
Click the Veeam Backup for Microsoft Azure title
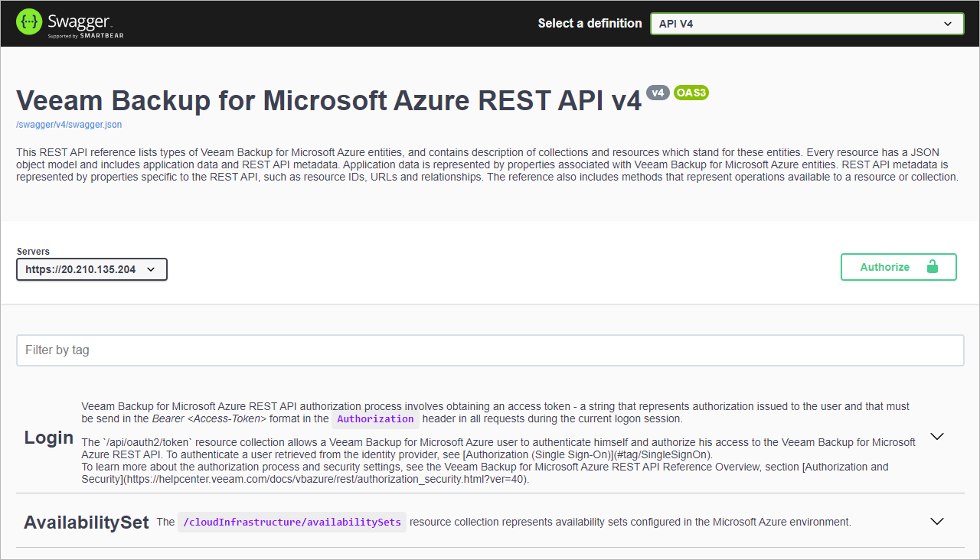pyautogui.click(x=329, y=100)
